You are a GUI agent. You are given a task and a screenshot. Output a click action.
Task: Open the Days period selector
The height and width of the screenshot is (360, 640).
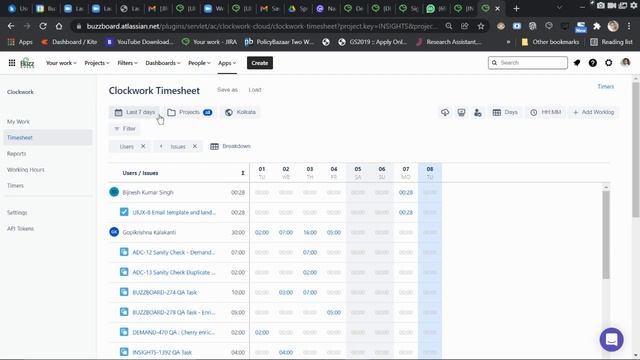pyautogui.click(x=505, y=112)
